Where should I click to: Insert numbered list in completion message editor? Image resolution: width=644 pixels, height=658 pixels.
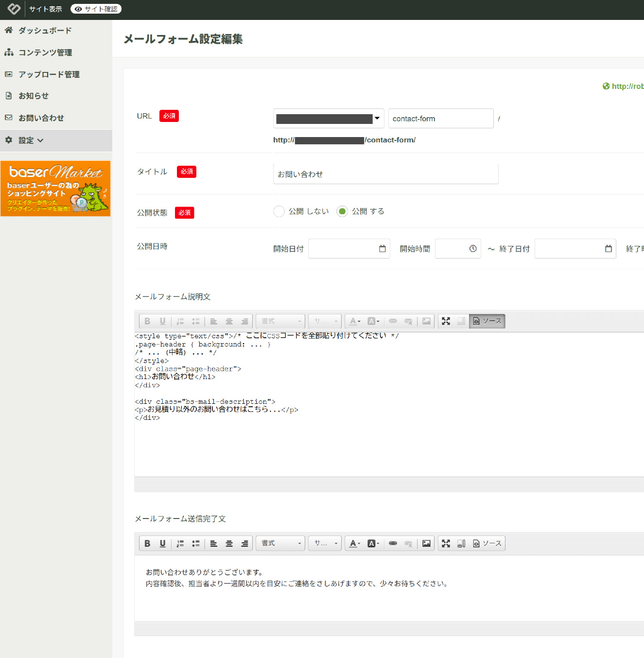(x=180, y=543)
